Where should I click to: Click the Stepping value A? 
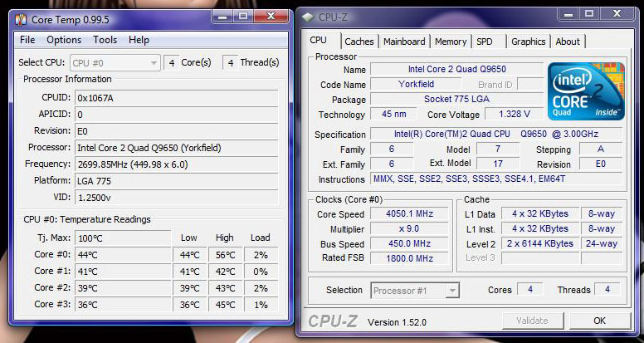(x=601, y=149)
